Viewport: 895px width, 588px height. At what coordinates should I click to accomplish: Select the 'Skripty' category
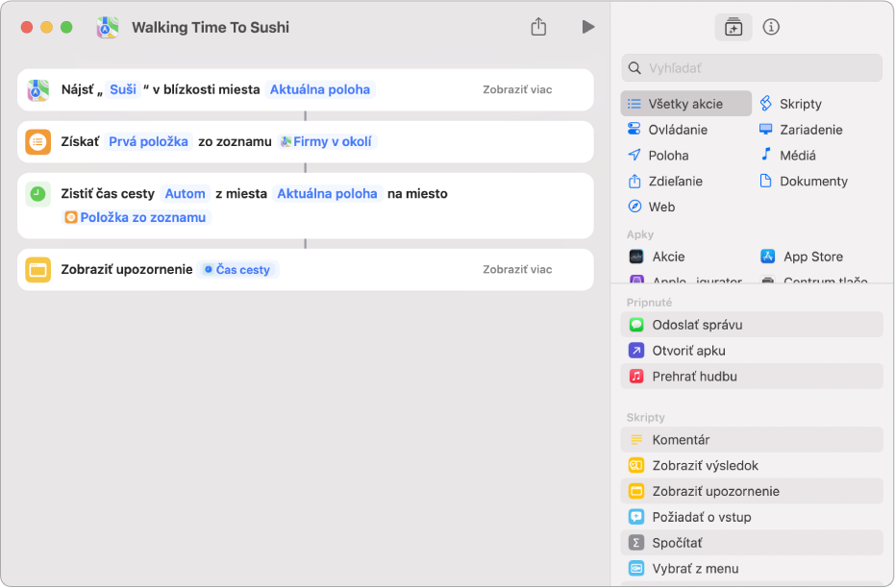(800, 104)
